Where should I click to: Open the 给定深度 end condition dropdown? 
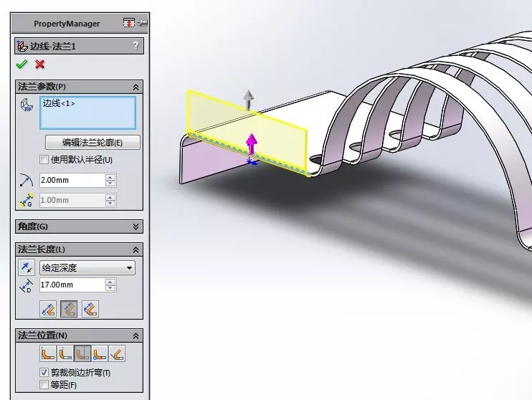coord(87,267)
